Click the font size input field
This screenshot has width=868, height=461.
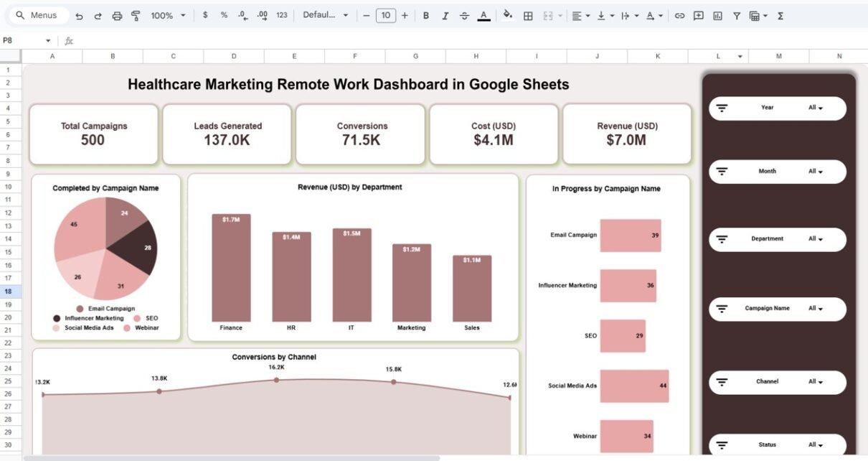pyautogui.click(x=386, y=16)
